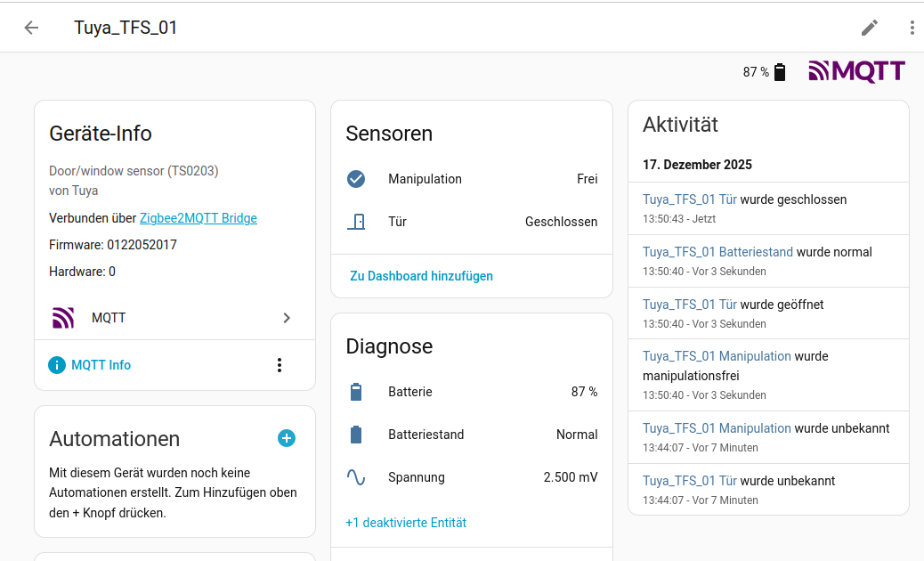Open the top-right three-dot overflow menu
The height and width of the screenshot is (561, 924).
tap(912, 28)
